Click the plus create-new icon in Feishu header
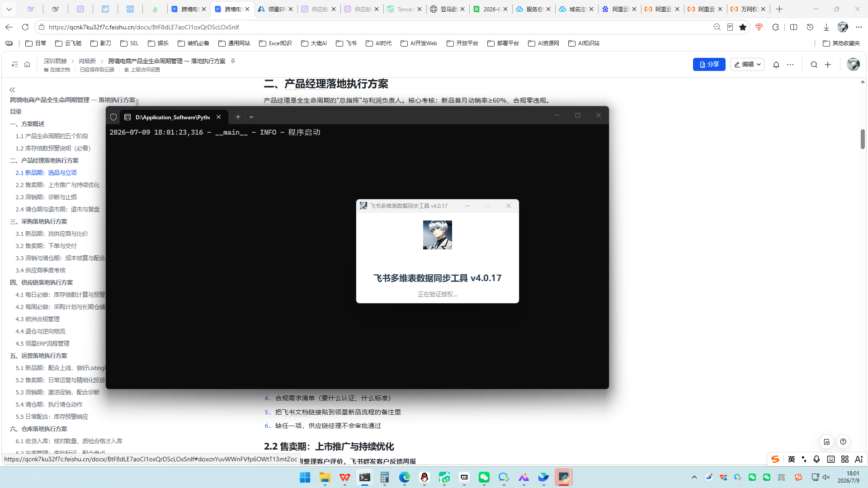This screenshot has height=488, width=868. coord(828,65)
